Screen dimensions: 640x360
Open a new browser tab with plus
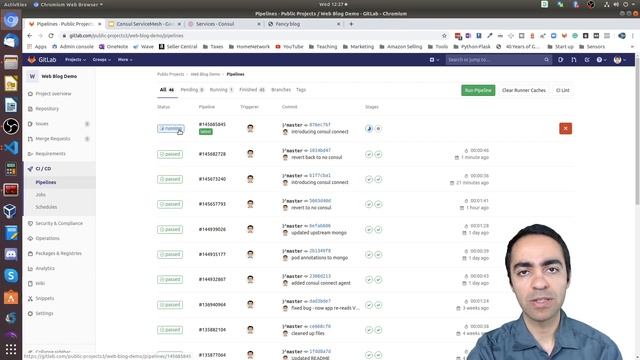point(351,24)
